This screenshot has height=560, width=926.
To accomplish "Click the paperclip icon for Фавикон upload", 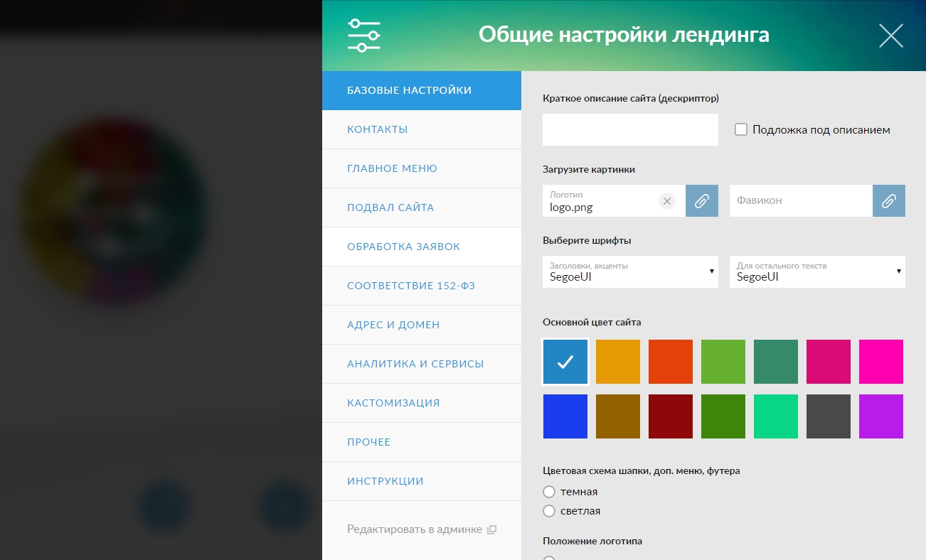I will click(x=888, y=201).
